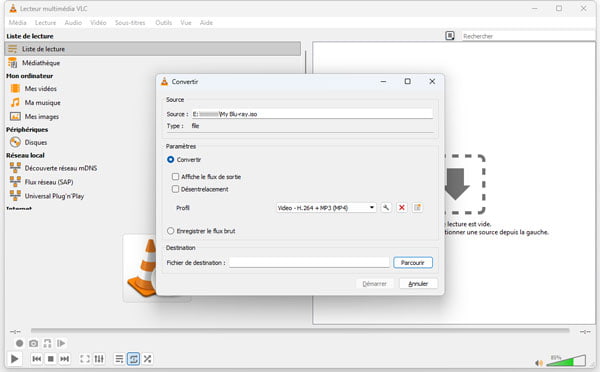Screen dimensions: 600x372
Task: Open the Outils menu
Action: (x=164, y=23)
